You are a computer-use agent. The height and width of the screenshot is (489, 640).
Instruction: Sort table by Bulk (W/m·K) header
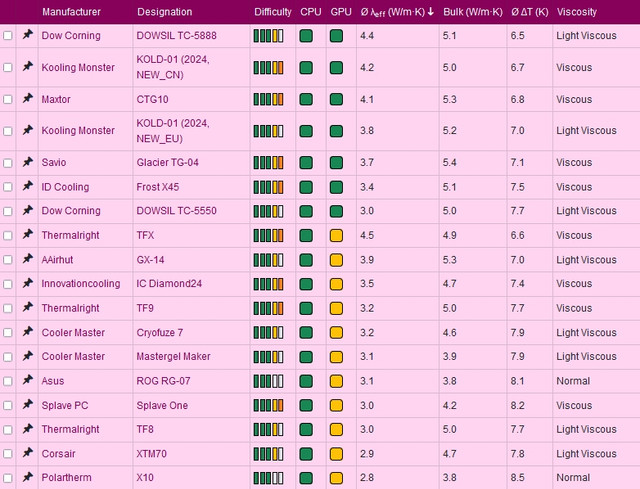(x=473, y=12)
